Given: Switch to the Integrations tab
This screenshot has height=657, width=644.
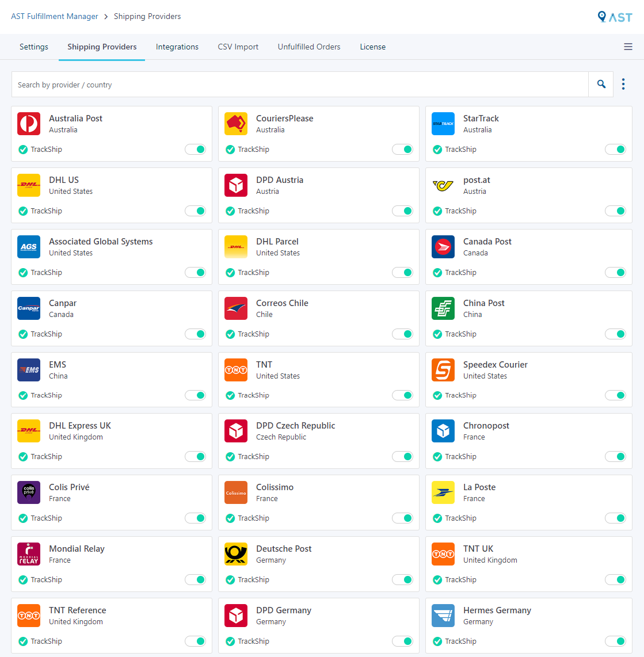Looking at the screenshot, I should tap(177, 47).
